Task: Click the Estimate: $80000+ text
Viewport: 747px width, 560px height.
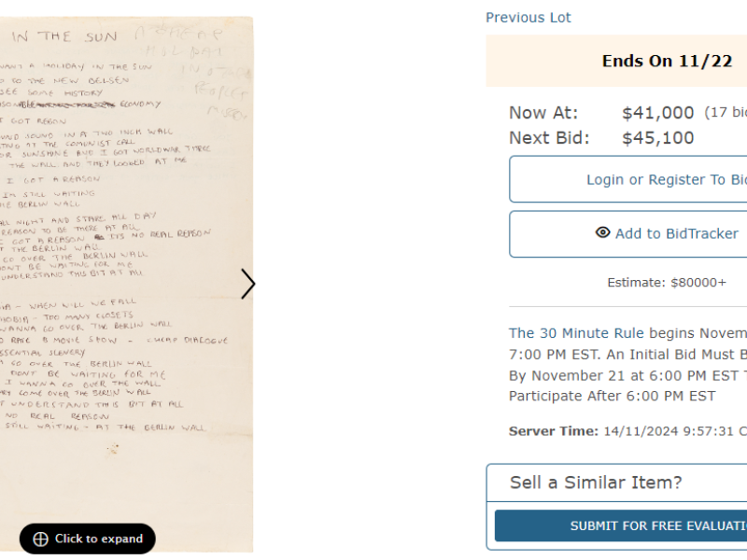Action: [666, 283]
